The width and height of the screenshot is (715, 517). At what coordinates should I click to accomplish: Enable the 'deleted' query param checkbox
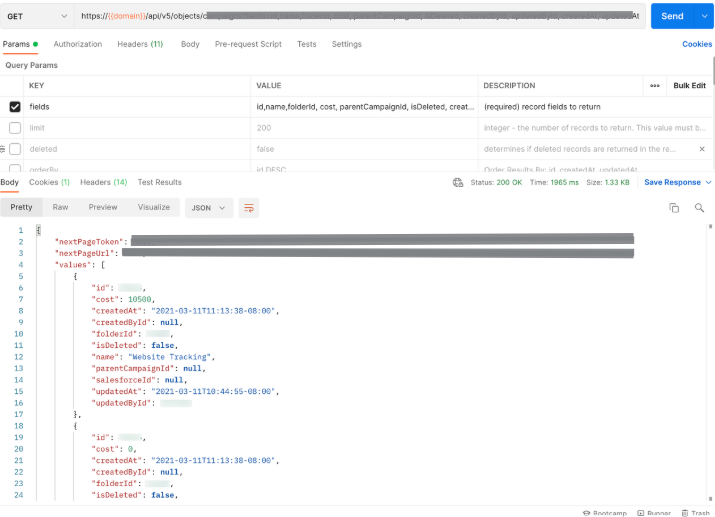(x=15, y=149)
